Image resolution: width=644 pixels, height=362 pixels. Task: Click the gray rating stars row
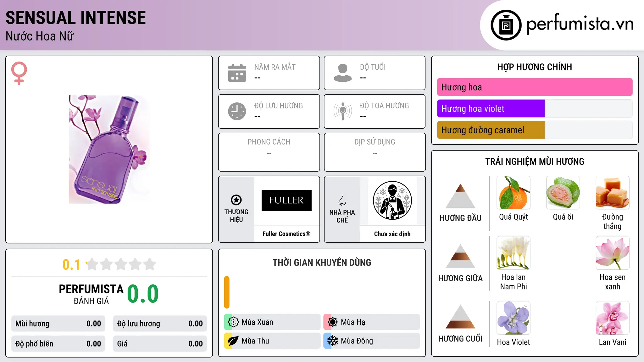click(x=121, y=264)
